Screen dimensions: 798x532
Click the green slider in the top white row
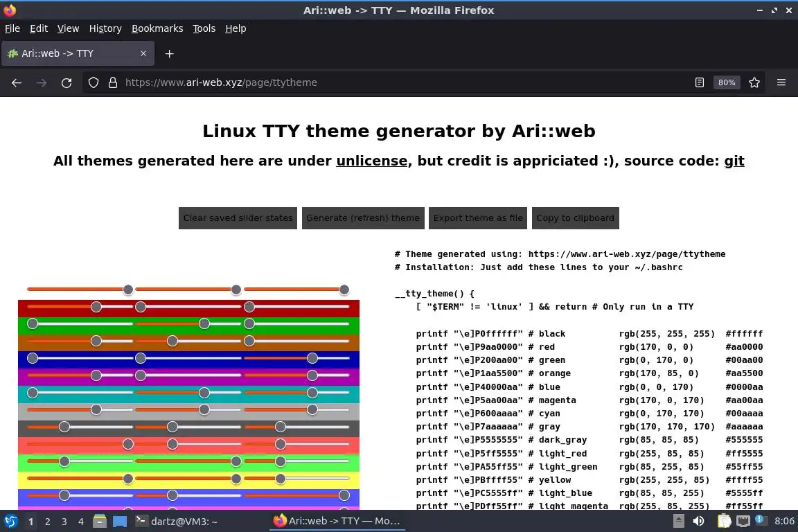click(x=188, y=290)
